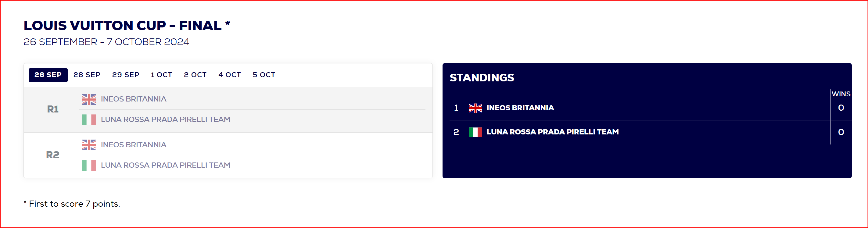
Task: Open INEOS Britannia in Standings list
Action: tap(520, 108)
